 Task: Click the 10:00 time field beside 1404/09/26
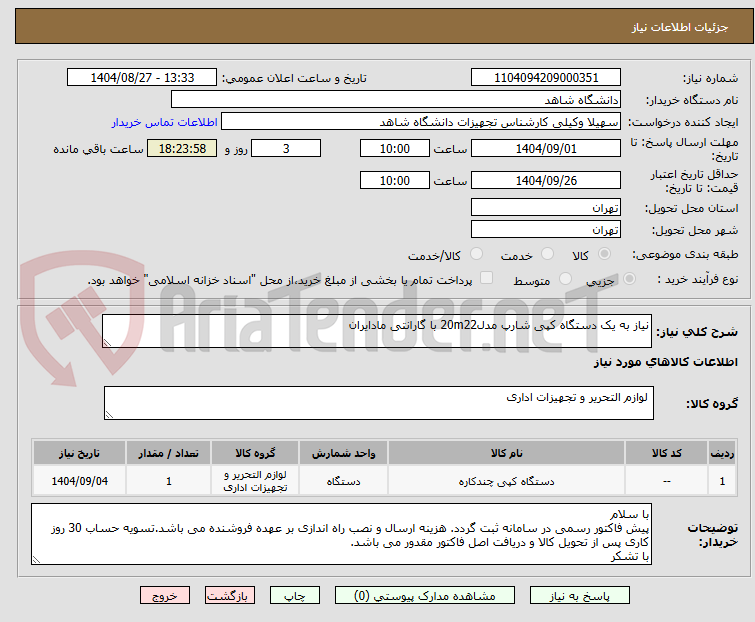pos(395,180)
